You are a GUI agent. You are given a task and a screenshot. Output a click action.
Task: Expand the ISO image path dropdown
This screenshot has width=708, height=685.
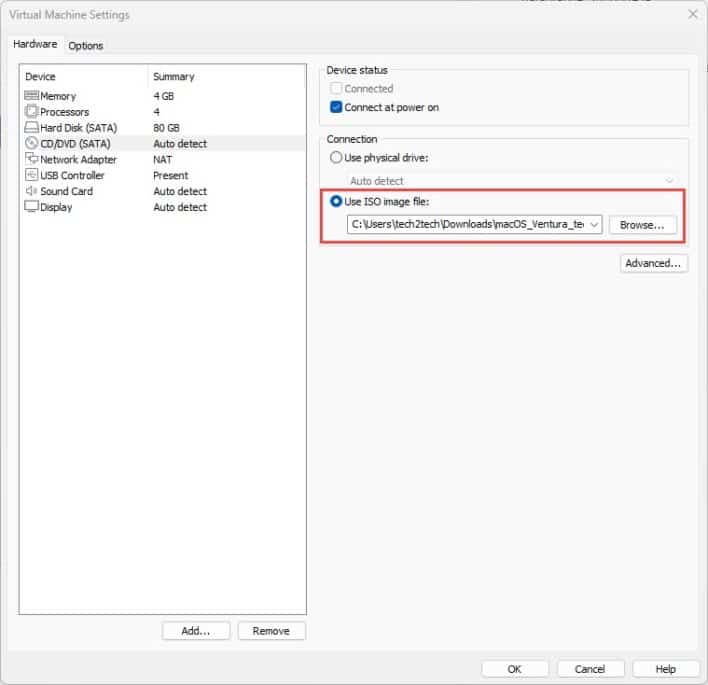tap(595, 225)
